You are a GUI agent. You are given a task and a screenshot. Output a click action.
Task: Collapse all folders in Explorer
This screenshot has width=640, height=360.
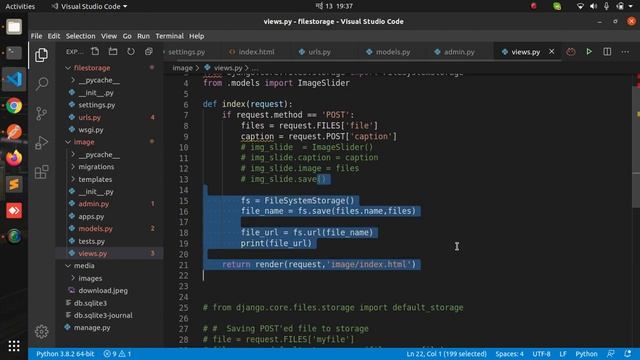(149, 51)
